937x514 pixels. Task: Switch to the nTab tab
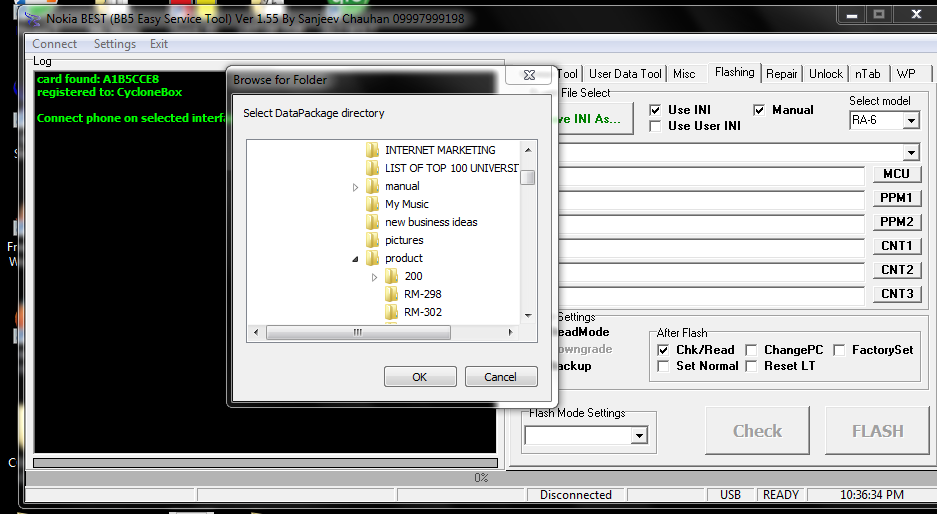(868, 74)
